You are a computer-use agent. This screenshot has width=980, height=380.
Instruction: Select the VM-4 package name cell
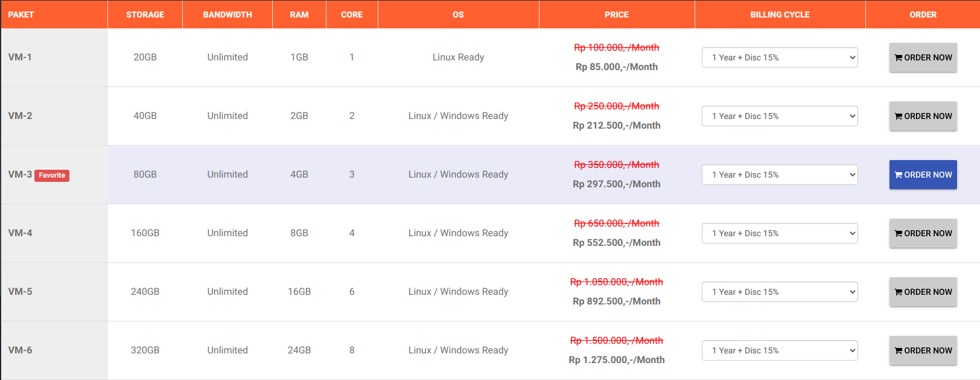21,233
